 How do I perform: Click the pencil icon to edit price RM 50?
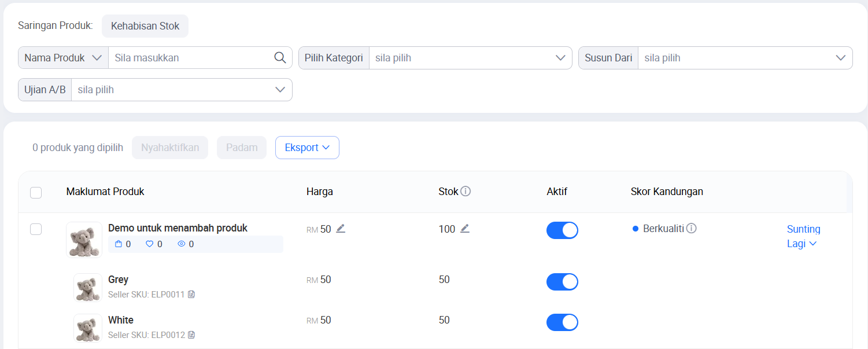pyautogui.click(x=341, y=229)
